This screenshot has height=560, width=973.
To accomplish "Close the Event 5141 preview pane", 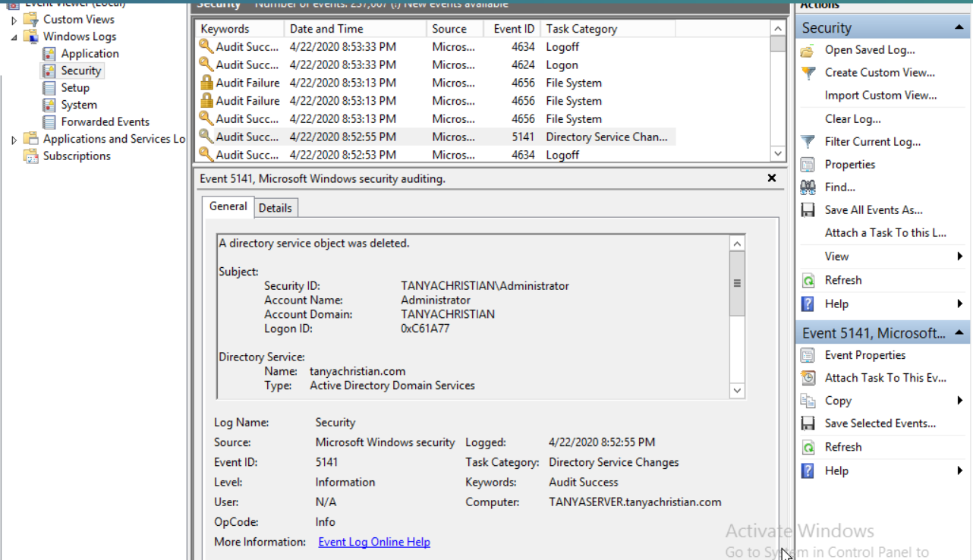I will point(772,178).
